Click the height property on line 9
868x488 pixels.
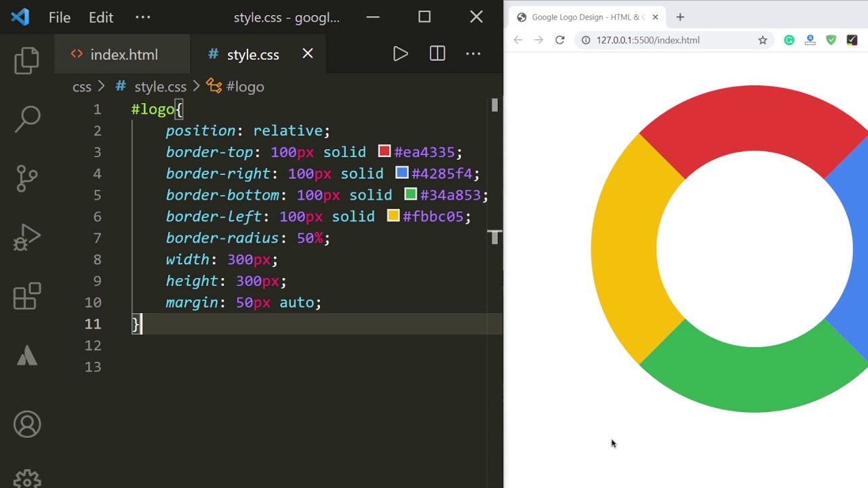192,281
